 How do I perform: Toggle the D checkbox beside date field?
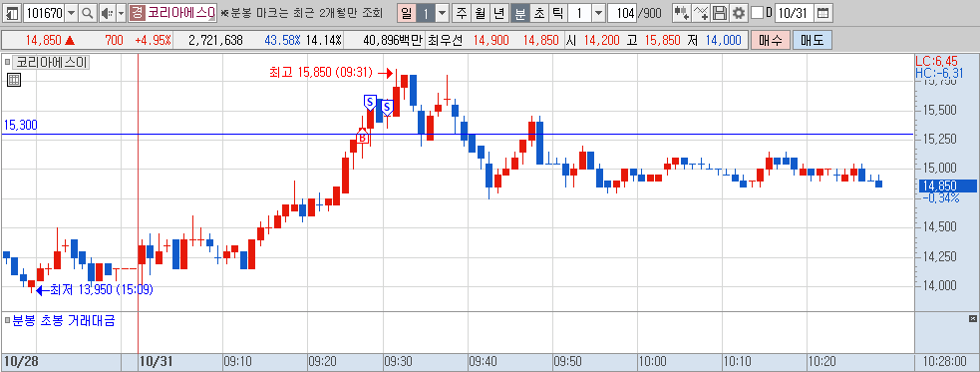tap(757, 13)
